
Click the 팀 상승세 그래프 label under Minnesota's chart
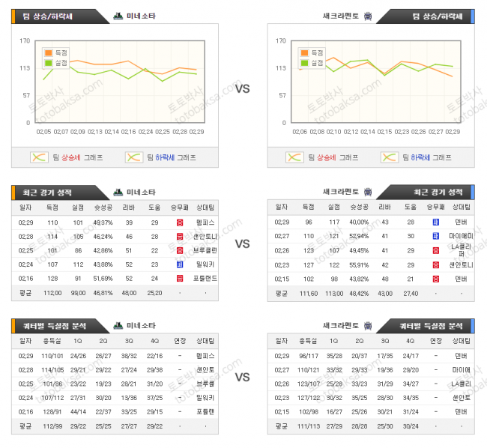(78, 157)
